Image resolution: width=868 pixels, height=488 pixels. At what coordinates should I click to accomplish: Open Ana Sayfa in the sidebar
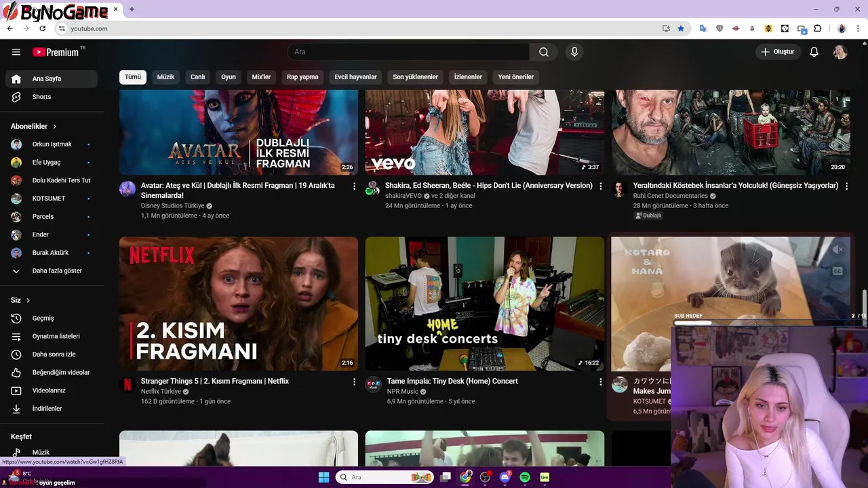tap(52, 79)
